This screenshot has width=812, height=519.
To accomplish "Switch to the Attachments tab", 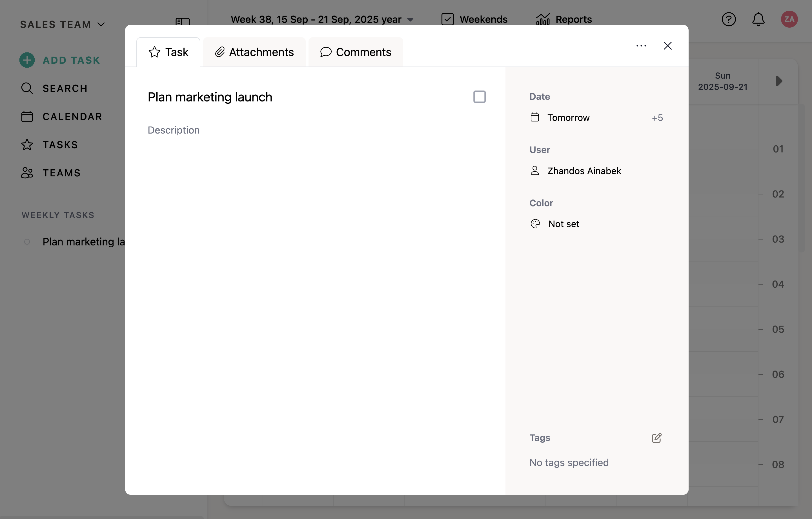I will [254, 52].
